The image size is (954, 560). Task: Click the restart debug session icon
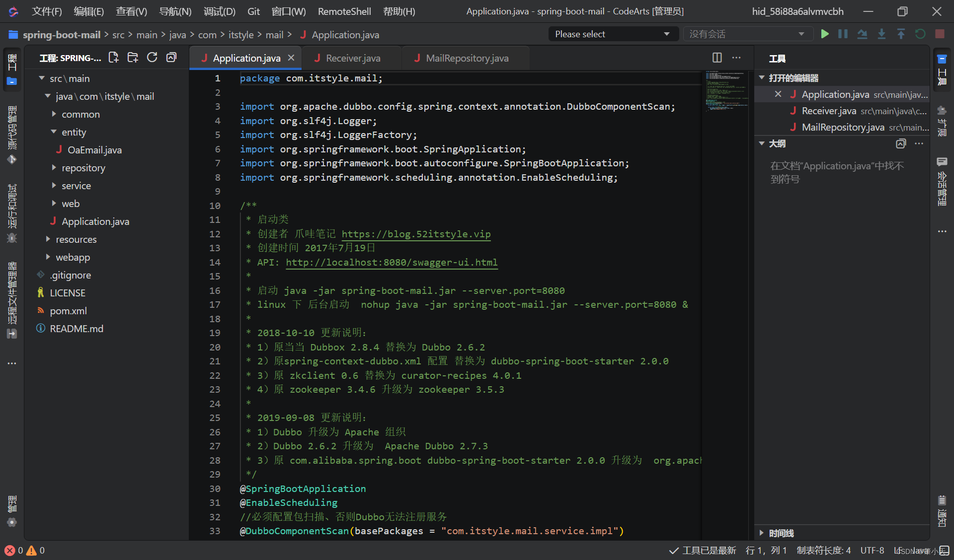click(920, 34)
